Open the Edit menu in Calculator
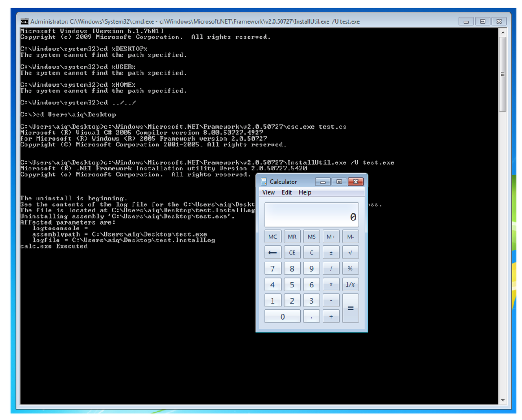 pyautogui.click(x=286, y=192)
